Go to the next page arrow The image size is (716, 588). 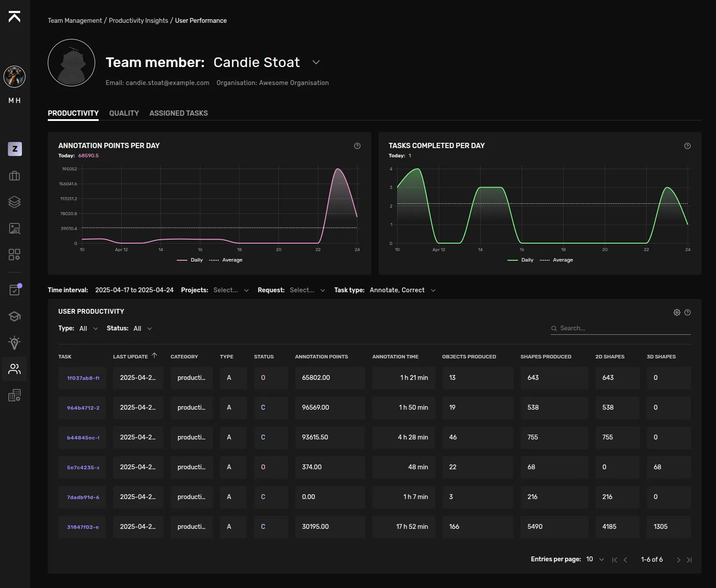(678, 560)
